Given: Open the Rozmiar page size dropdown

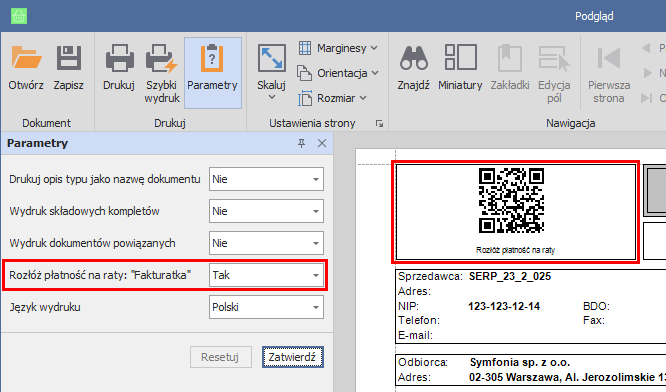Looking at the screenshot, I should (x=332, y=98).
